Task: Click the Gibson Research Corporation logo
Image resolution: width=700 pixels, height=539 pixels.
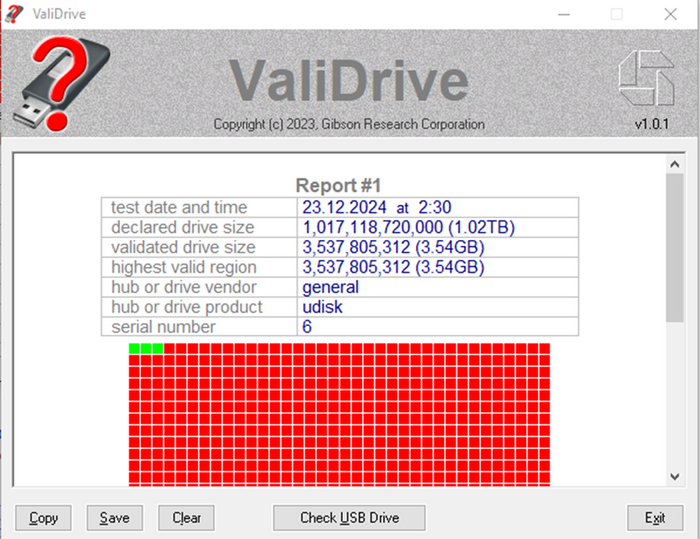Action: click(x=646, y=78)
